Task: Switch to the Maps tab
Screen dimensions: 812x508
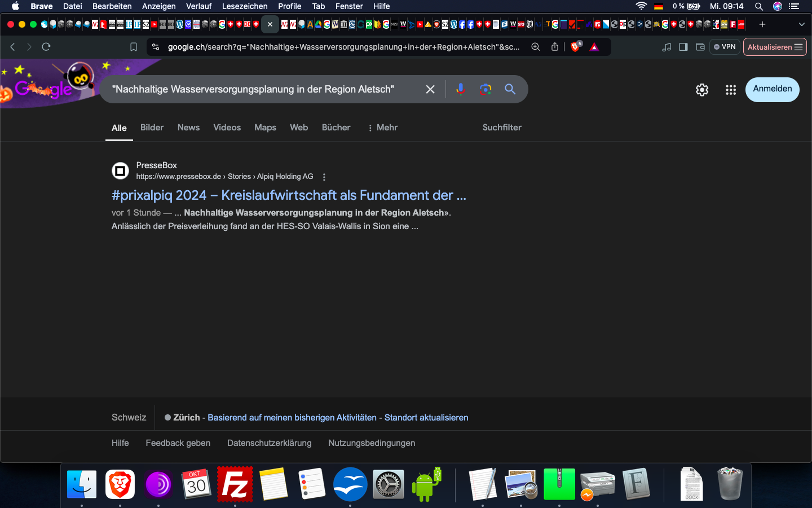Action: tap(265, 128)
